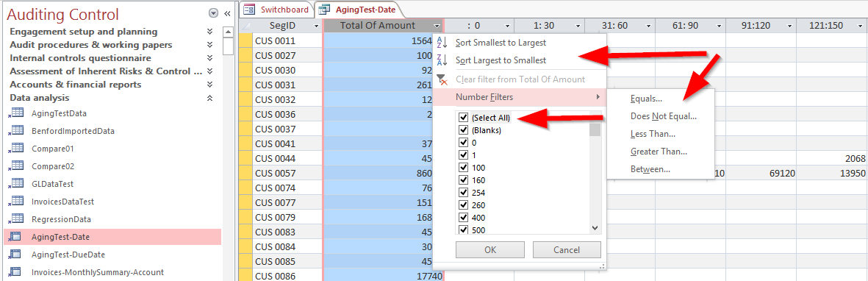Open the 61: 90 column dropdown arrow
The width and height of the screenshot is (868, 281).
(x=719, y=26)
